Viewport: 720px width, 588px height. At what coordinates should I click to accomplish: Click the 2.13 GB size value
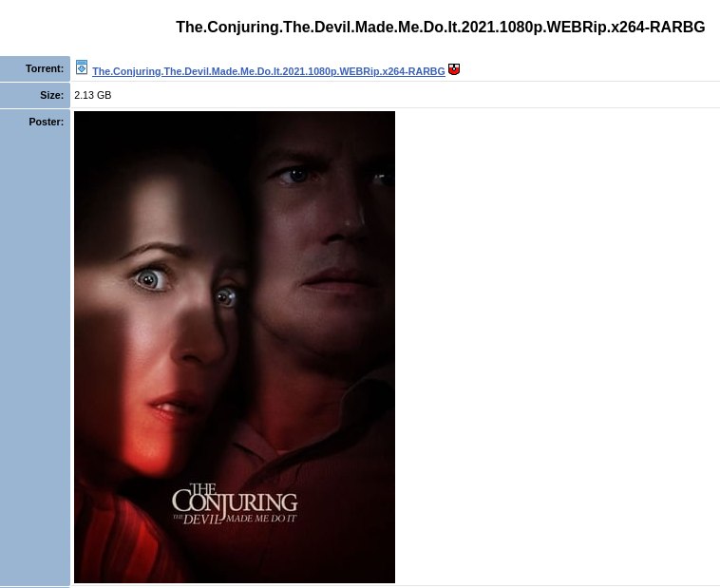(x=93, y=95)
